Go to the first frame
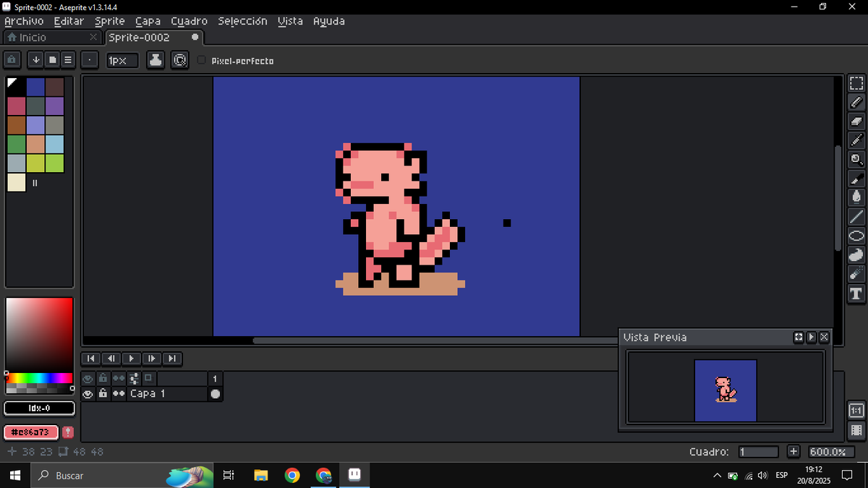This screenshot has width=868, height=488. (x=90, y=358)
